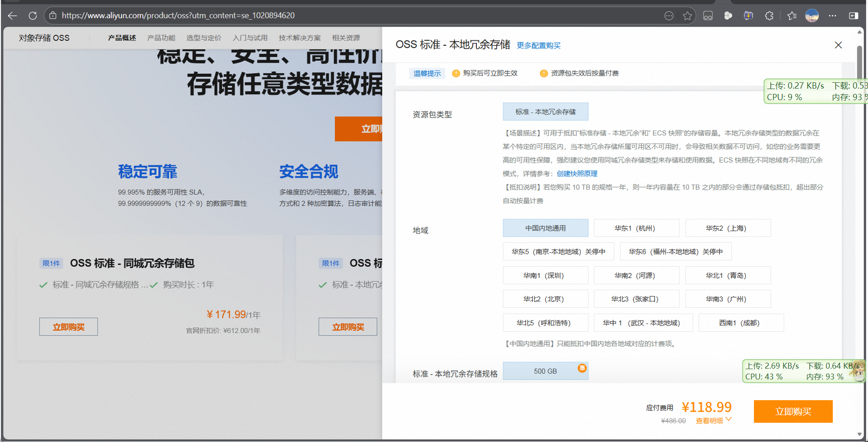Viewport: 868px width, 442px height.
Task: Open the 选型与定价 tab
Action: click(x=204, y=38)
